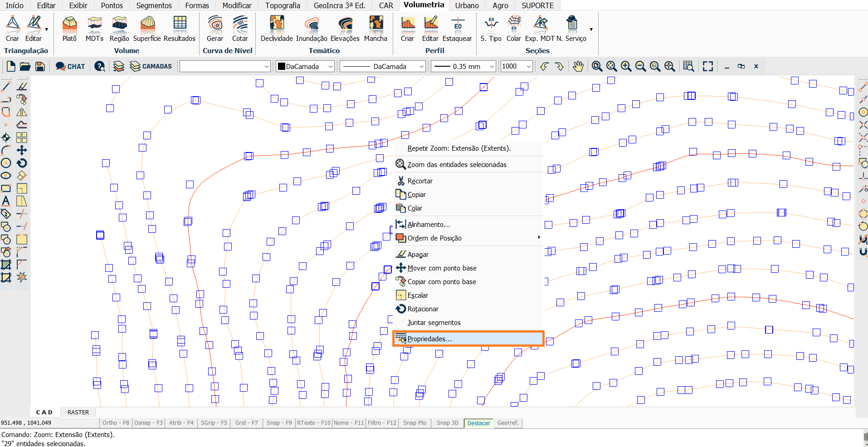Open the CAMADAS layers manager
Screen dimensions: 868x447
click(151, 66)
